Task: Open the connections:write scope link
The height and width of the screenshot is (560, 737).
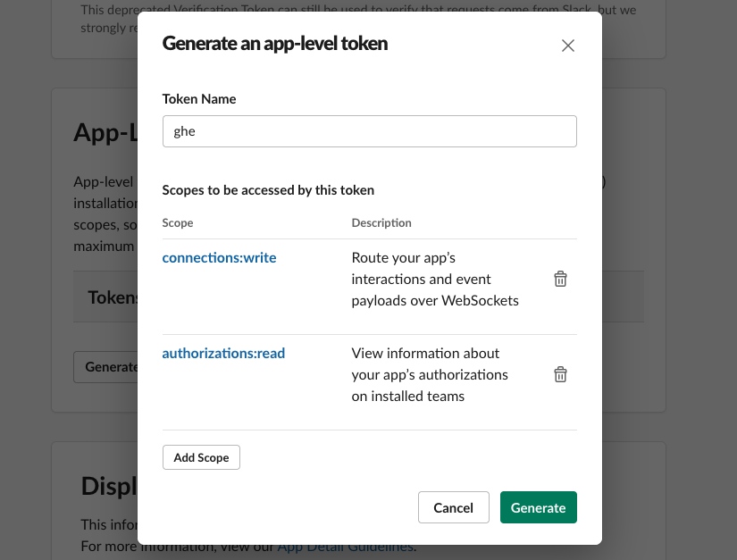Action: coord(219,257)
